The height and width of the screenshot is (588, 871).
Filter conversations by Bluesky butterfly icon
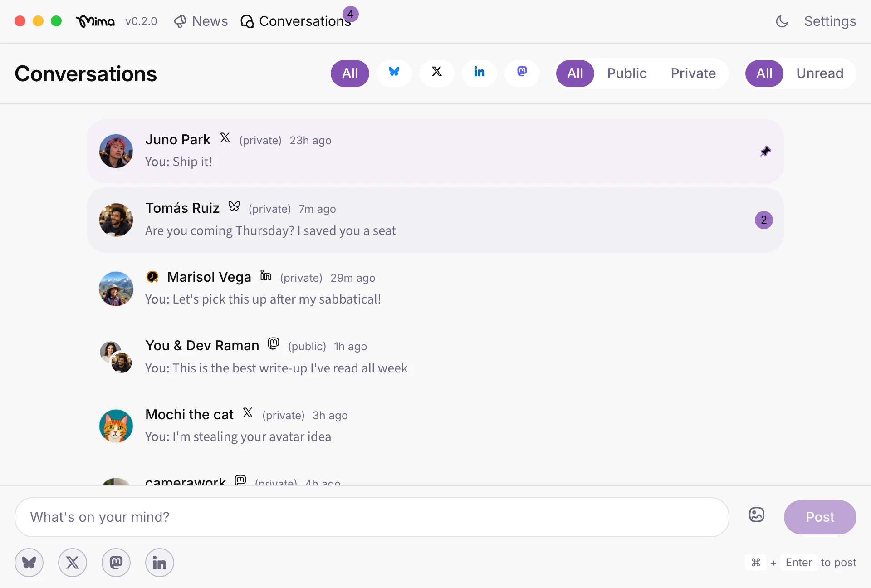pos(394,73)
